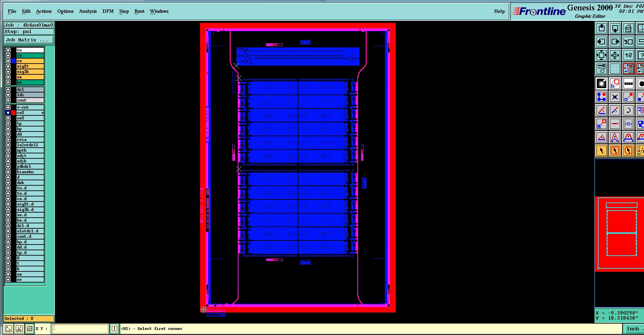Click the red-blue diagonal line icon

[x=615, y=110]
